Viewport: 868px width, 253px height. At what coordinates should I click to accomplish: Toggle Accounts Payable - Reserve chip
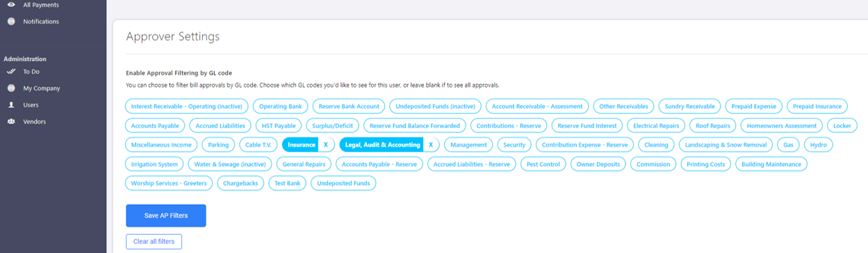(379, 164)
